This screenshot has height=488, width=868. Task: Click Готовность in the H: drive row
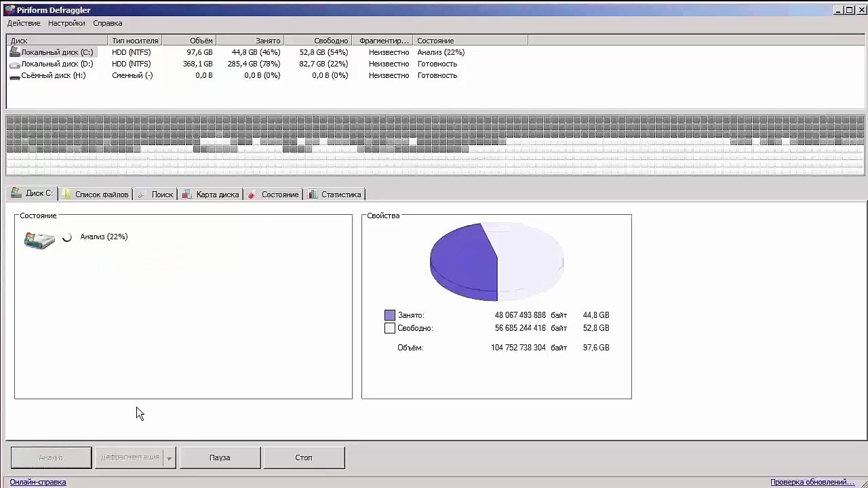437,75
